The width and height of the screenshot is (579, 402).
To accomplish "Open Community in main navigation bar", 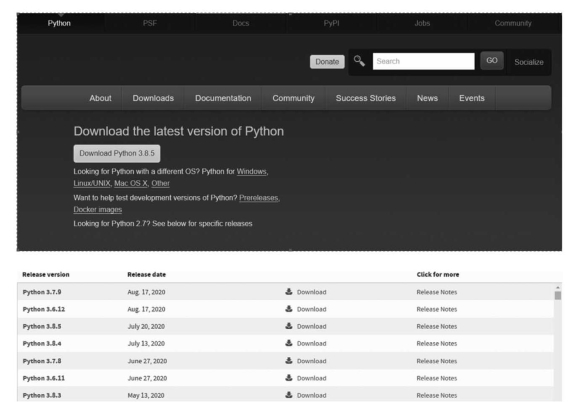I will click(x=294, y=98).
